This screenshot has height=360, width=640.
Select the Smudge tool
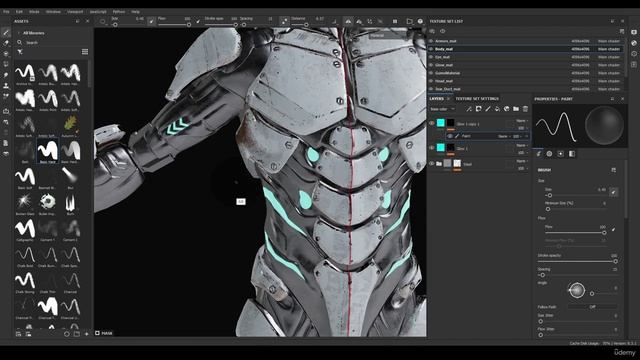(6, 75)
